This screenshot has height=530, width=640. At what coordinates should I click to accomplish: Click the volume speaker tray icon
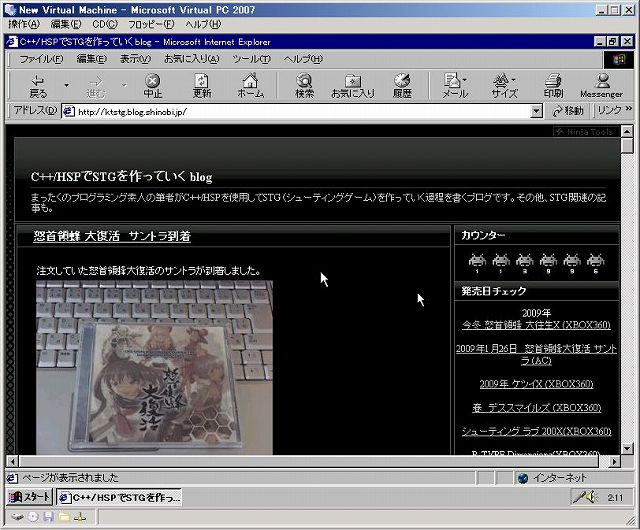[x=591, y=497]
